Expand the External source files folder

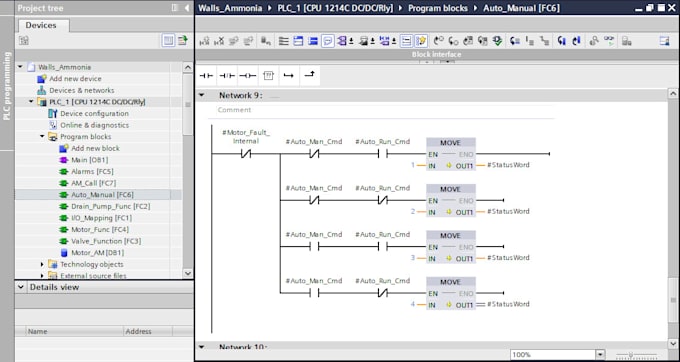point(42,275)
